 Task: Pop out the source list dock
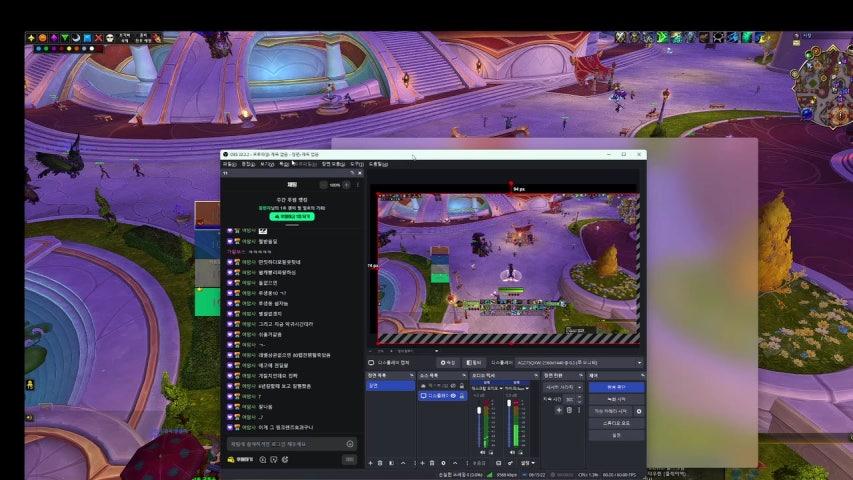pyautogui.click(x=464, y=376)
